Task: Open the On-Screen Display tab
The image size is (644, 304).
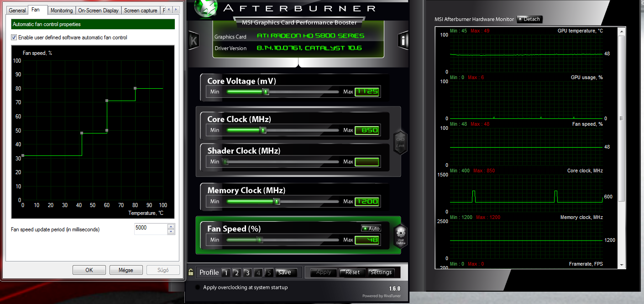Action: (99, 11)
